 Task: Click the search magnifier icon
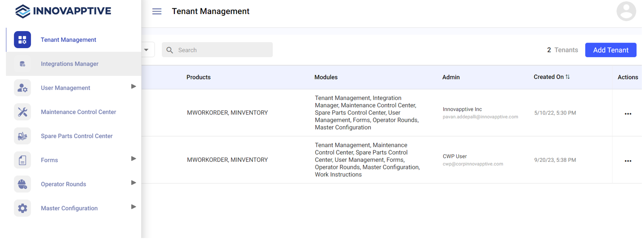pyautogui.click(x=170, y=50)
